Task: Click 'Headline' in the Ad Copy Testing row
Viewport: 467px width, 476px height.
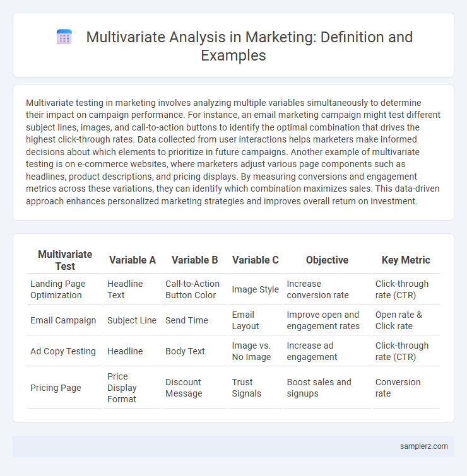Action: [133, 351]
